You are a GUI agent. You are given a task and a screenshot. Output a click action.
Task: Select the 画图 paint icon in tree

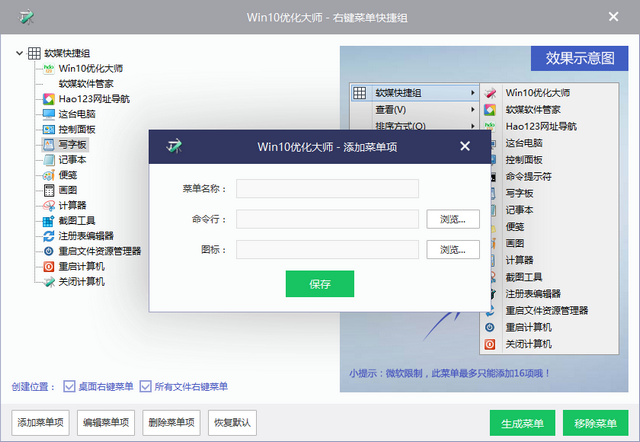tap(49, 190)
